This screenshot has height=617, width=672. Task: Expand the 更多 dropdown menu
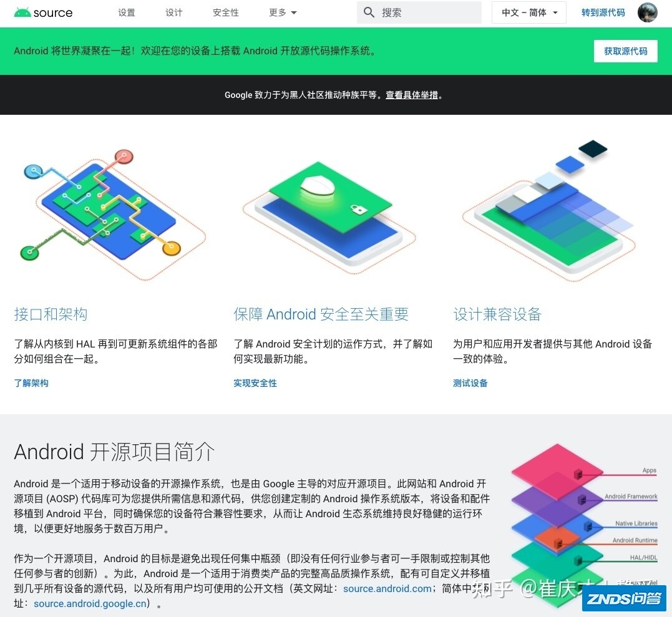pyautogui.click(x=283, y=12)
